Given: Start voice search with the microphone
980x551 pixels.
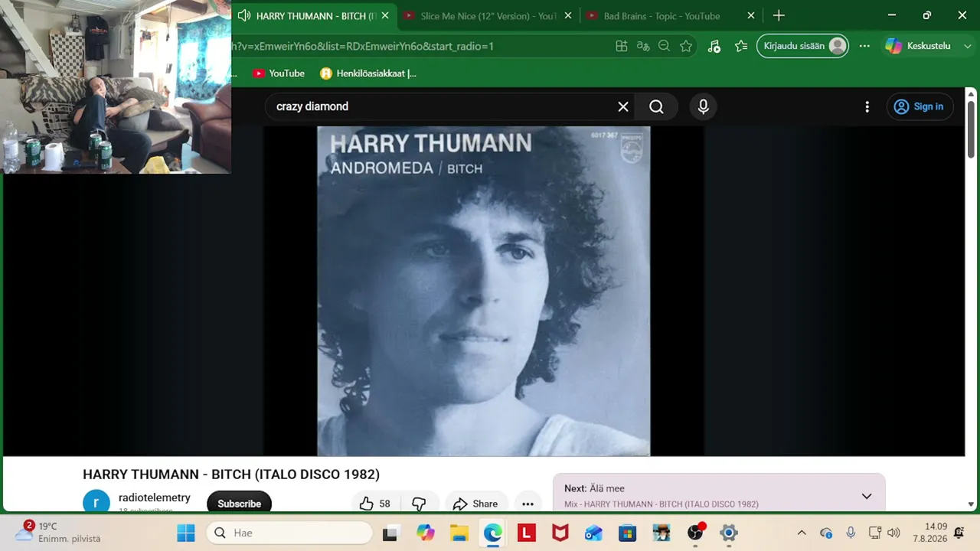Looking at the screenshot, I should click(x=703, y=106).
